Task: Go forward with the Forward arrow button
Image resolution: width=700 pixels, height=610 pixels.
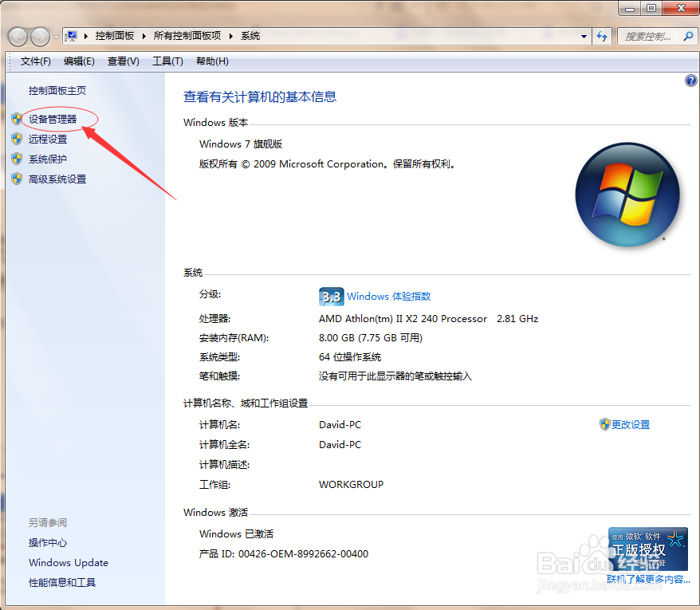Action: click(40, 37)
